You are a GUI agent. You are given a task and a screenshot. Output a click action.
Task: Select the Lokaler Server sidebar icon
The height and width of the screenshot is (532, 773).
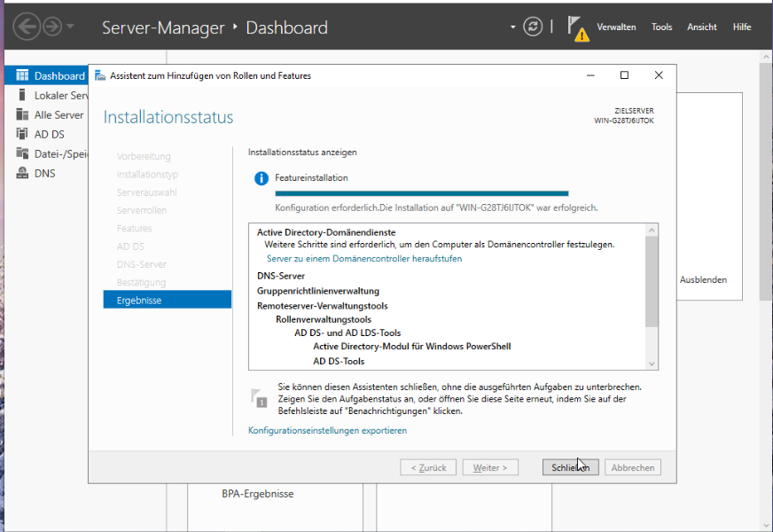click(x=22, y=96)
